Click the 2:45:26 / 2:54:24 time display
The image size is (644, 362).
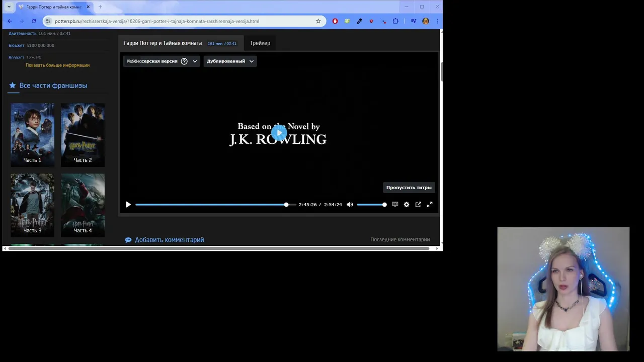(320, 205)
